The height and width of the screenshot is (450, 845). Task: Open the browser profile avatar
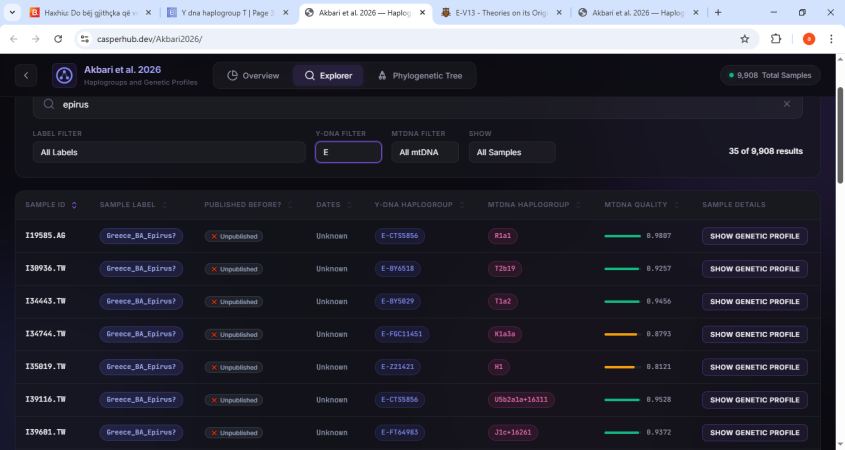[x=809, y=39]
